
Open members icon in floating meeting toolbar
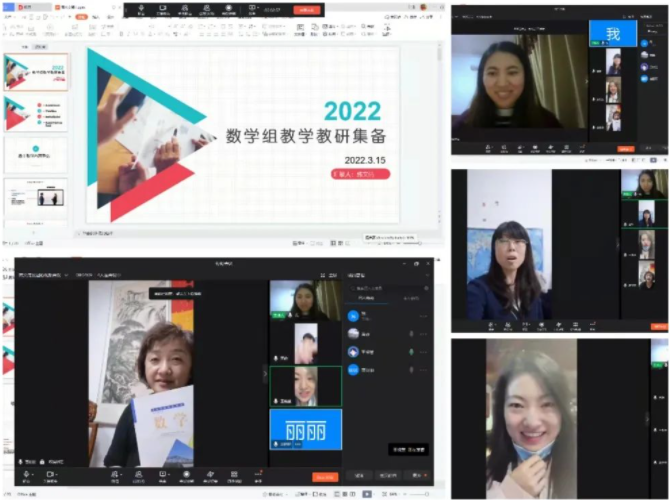pos(207,8)
